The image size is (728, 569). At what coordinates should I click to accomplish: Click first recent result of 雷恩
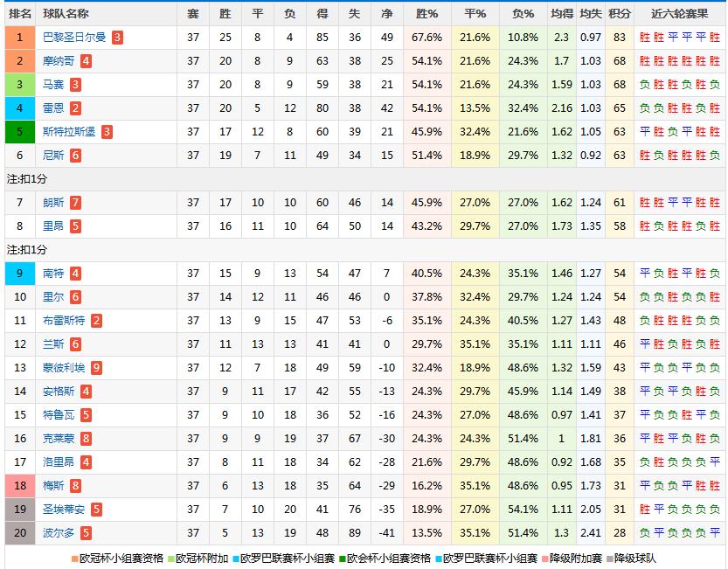coord(645,108)
